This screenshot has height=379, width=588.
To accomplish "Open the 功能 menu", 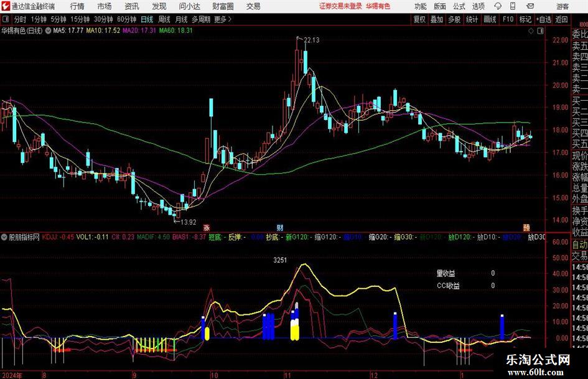I will 421,6.
